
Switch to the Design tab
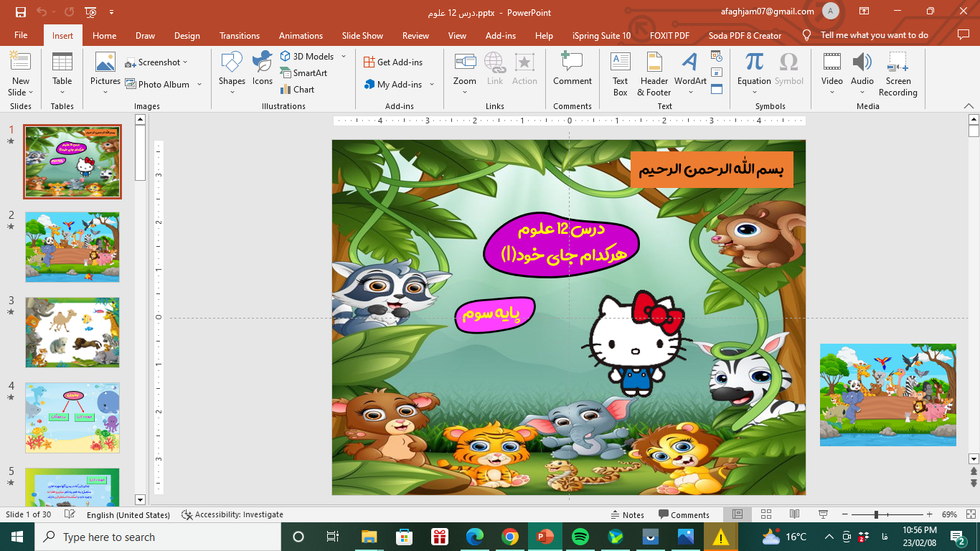pyautogui.click(x=187, y=35)
